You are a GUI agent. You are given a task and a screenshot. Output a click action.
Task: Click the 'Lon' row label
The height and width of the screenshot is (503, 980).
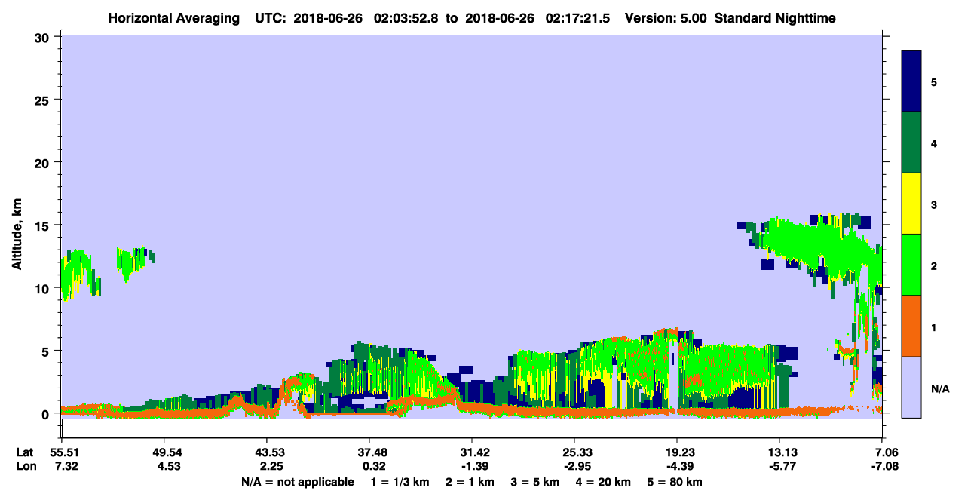[26, 465]
